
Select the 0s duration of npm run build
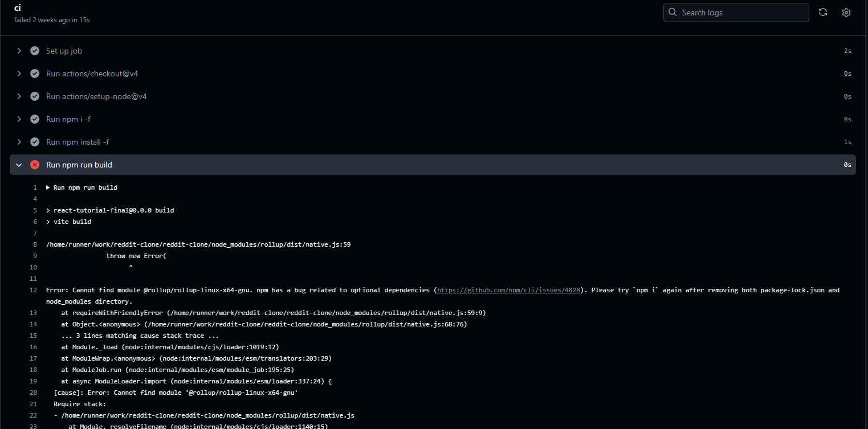coord(847,164)
